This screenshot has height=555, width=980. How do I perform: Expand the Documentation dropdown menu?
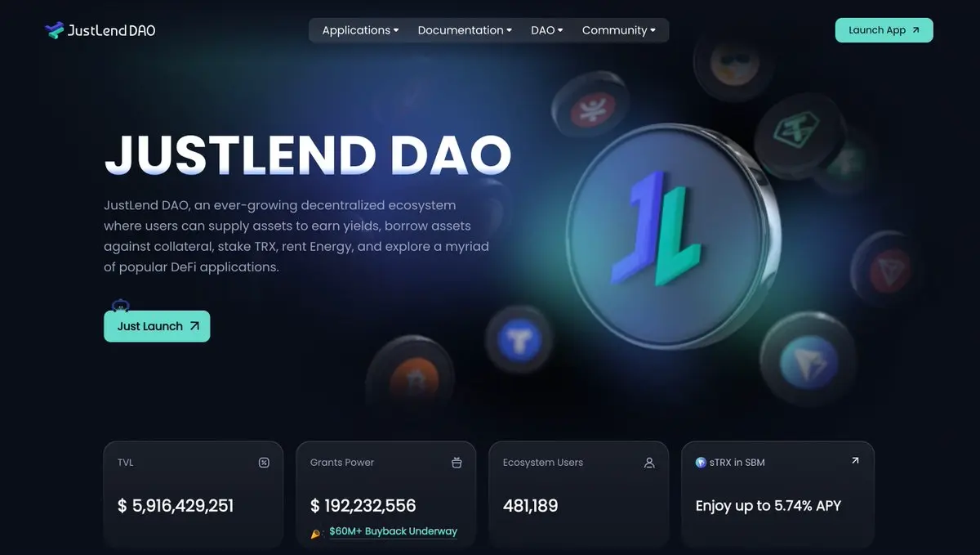pyautogui.click(x=465, y=30)
